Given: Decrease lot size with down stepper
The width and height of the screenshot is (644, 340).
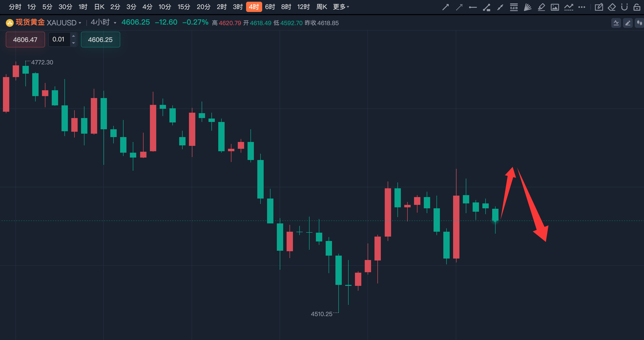Looking at the screenshot, I should pos(73,43).
